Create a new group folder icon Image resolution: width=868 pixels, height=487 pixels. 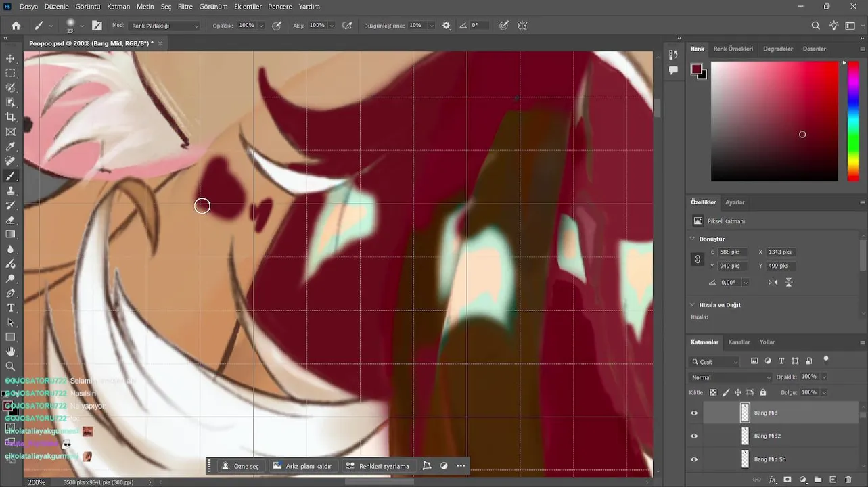pos(817,480)
